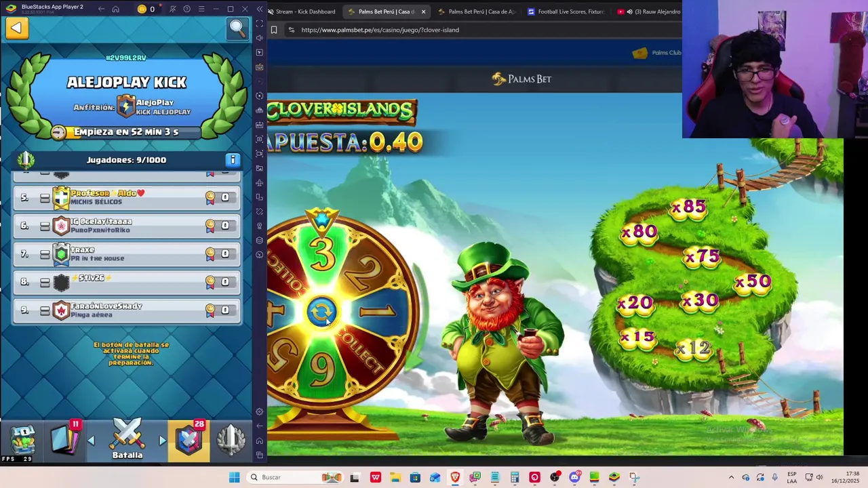Click the spin button at wheel center

[x=321, y=312]
